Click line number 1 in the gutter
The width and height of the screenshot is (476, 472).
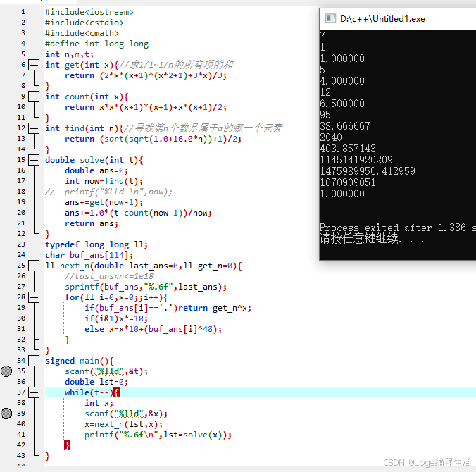(23, 12)
